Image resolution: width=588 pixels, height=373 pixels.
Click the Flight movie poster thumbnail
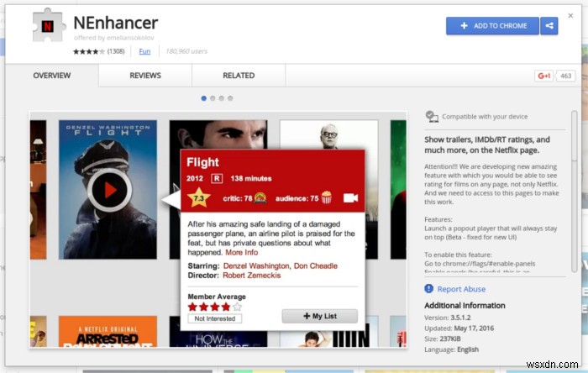(x=108, y=189)
